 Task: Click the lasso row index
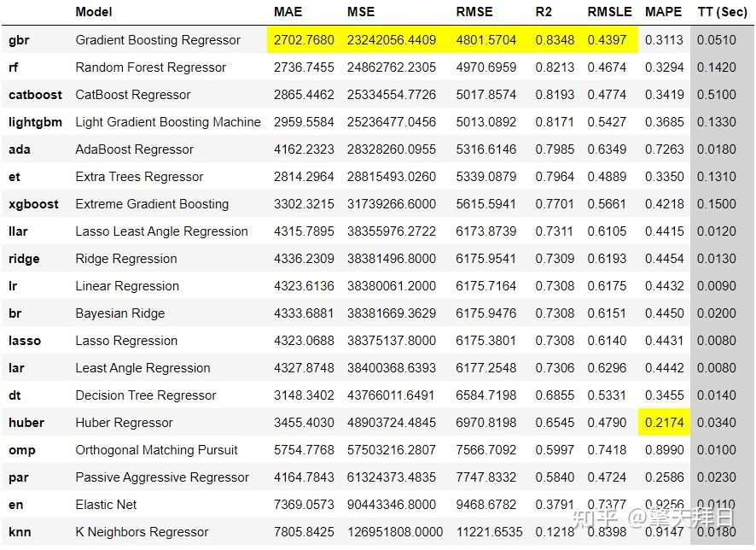pos(25,341)
